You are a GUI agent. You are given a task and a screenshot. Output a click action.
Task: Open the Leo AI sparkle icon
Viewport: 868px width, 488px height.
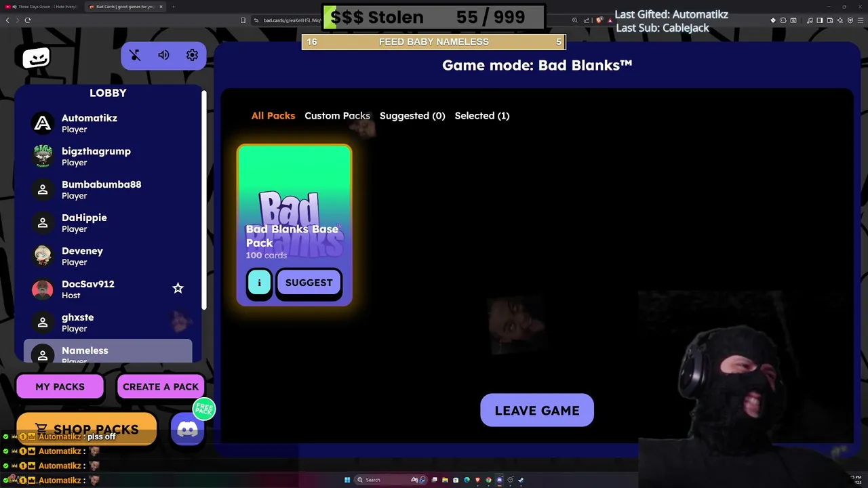(840, 20)
